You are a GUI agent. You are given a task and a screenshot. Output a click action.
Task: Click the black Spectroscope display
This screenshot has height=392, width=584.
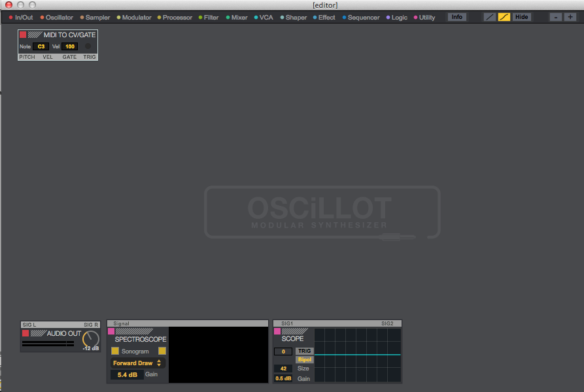(x=218, y=355)
